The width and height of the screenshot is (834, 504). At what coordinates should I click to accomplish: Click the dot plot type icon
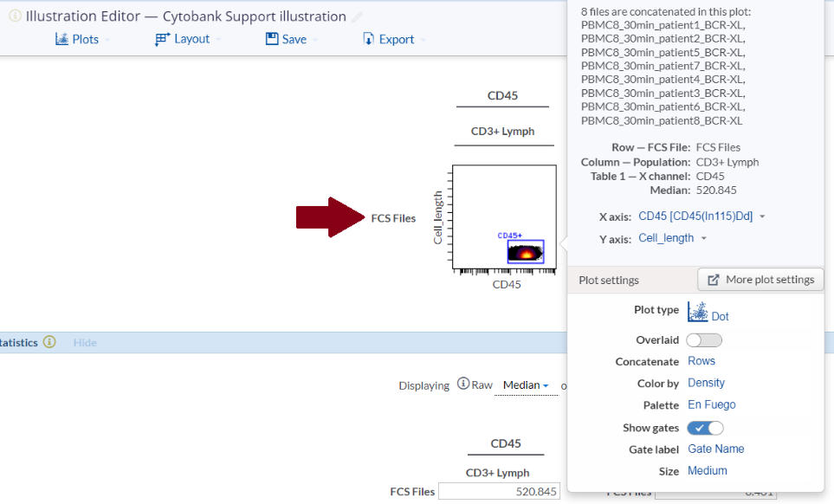click(x=697, y=312)
